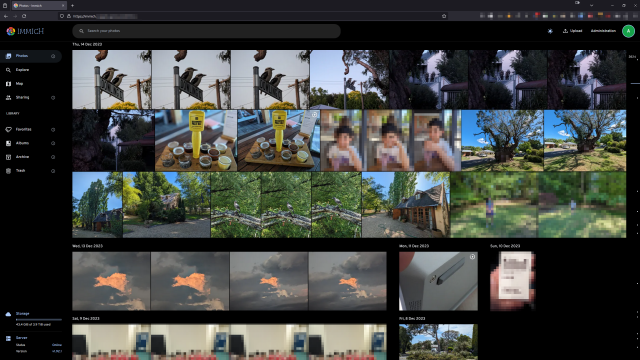Open the Albums icon in sidebar
The image size is (640, 360).
[x=8, y=143]
